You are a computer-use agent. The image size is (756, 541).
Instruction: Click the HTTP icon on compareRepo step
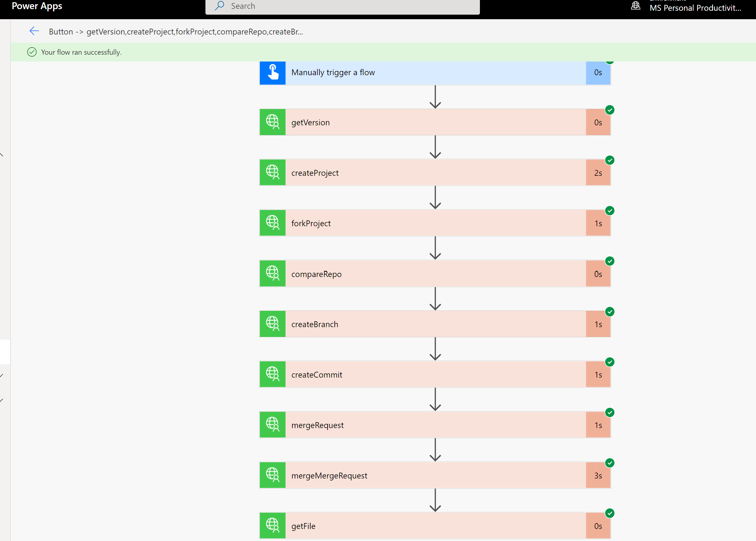pos(272,273)
